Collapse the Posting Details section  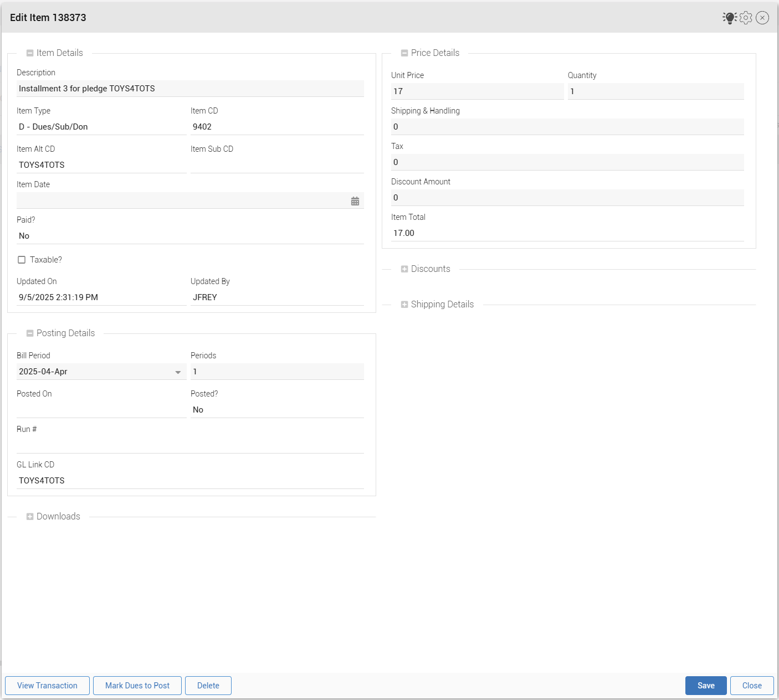[30, 333]
